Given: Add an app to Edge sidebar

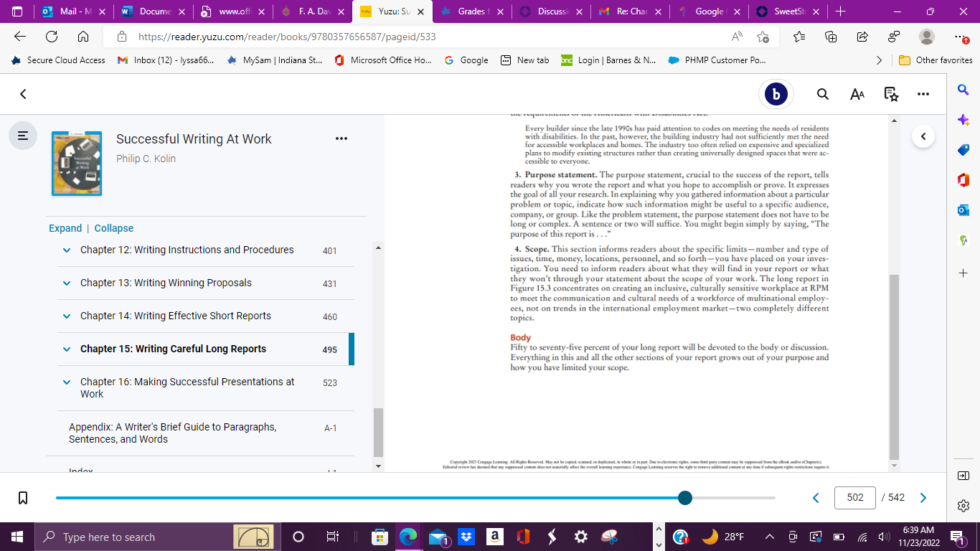Looking at the screenshot, I should (963, 273).
